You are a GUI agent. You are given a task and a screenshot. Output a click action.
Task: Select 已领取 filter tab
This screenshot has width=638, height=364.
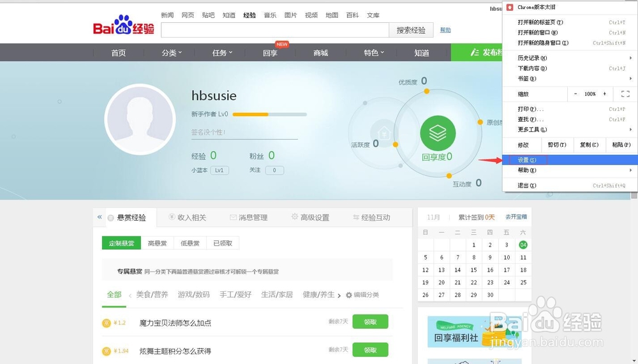(x=223, y=244)
